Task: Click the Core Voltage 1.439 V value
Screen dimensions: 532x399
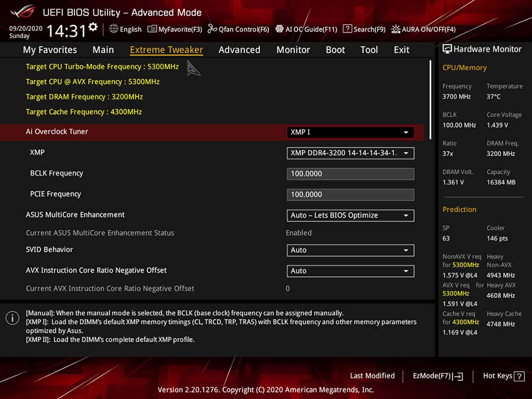Action: (x=497, y=125)
